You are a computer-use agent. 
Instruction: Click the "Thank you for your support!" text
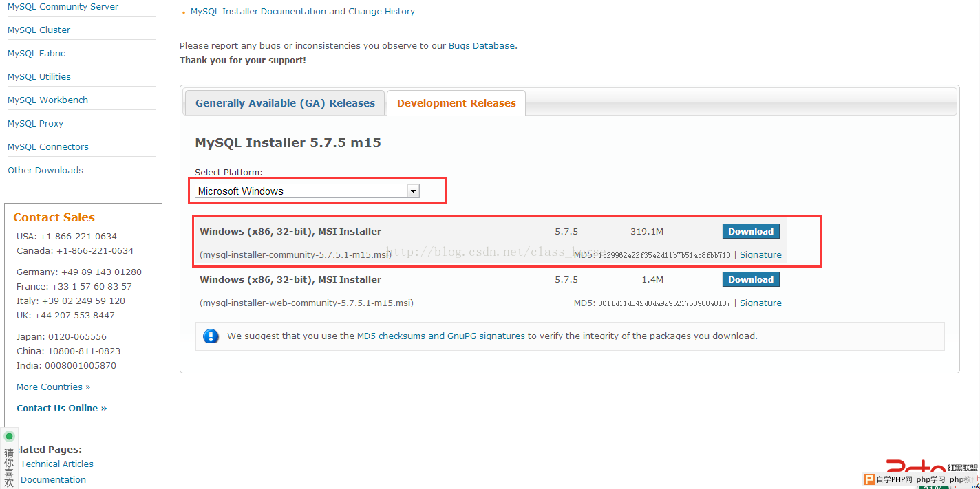(x=243, y=61)
